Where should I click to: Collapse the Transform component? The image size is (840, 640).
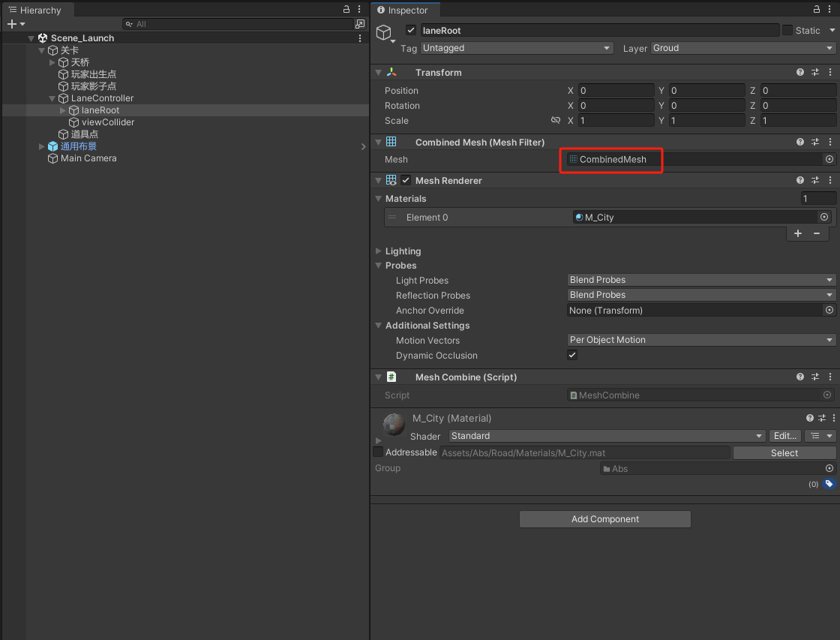(x=378, y=72)
